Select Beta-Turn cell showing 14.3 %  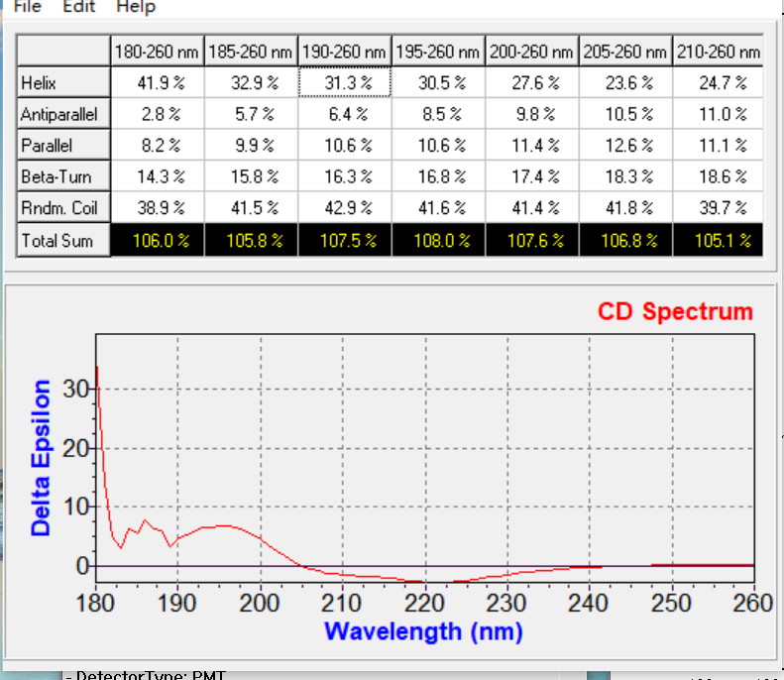click(x=157, y=176)
